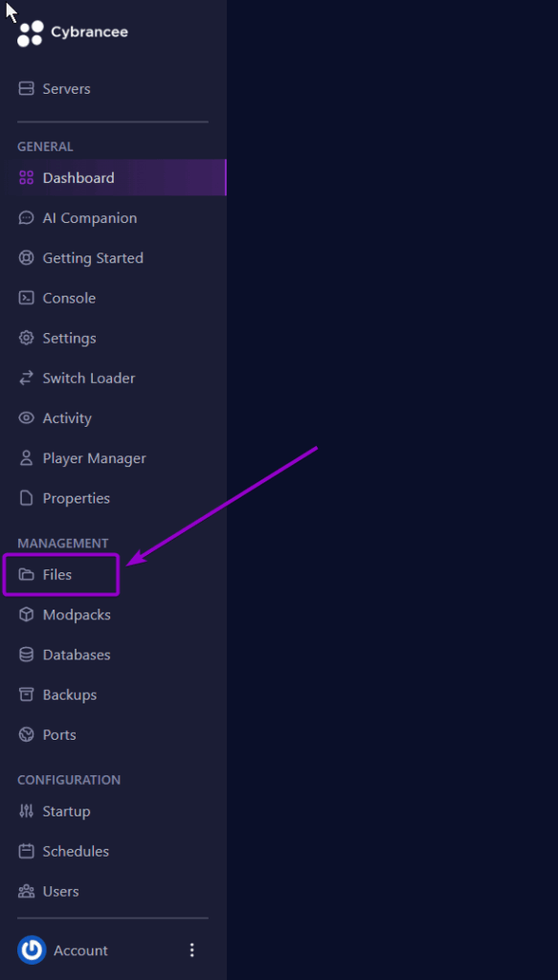Click the AI Companion chat icon
This screenshot has height=980, width=558.
click(x=26, y=217)
